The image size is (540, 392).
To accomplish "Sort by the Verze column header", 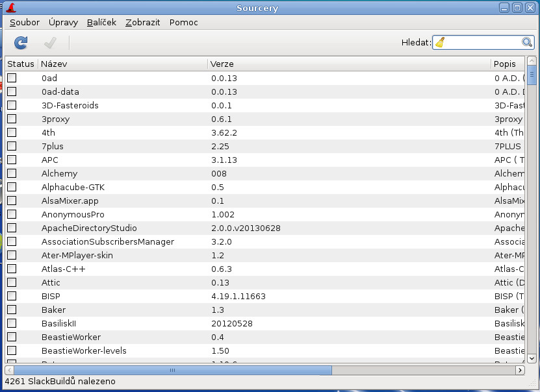I will [x=348, y=64].
